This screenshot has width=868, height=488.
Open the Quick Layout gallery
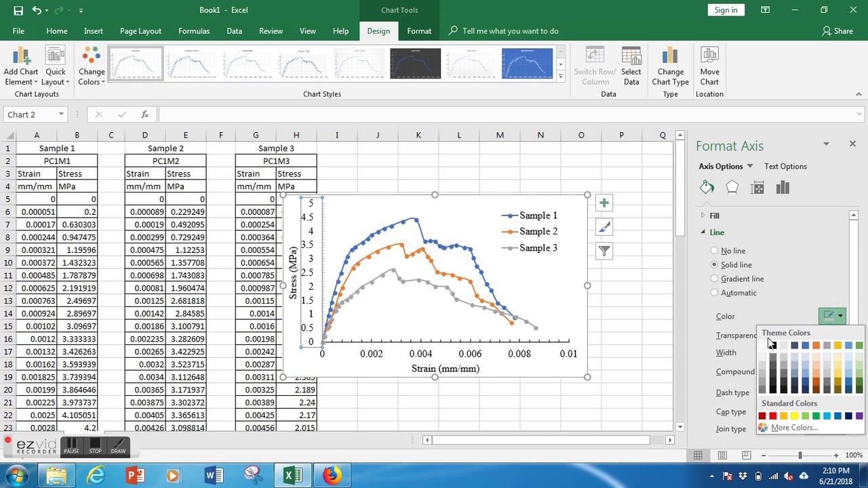point(56,67)
